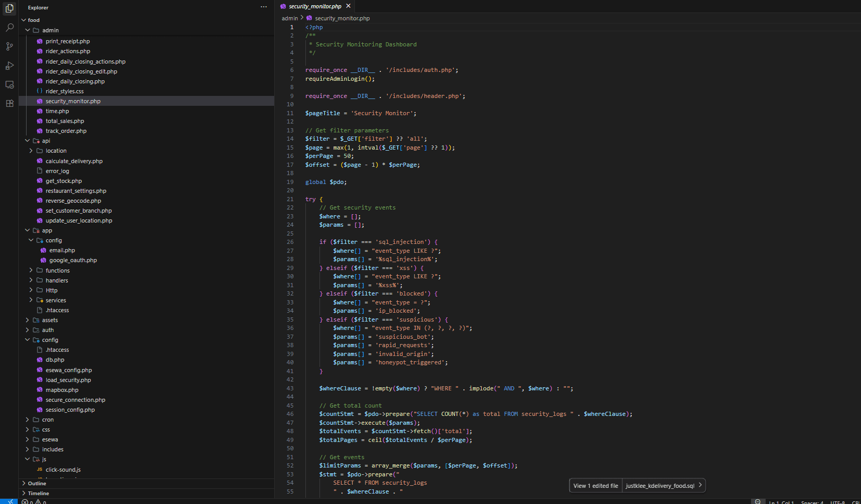Expand the assets folder
The image size is (861, 504).
pos(28,320)
